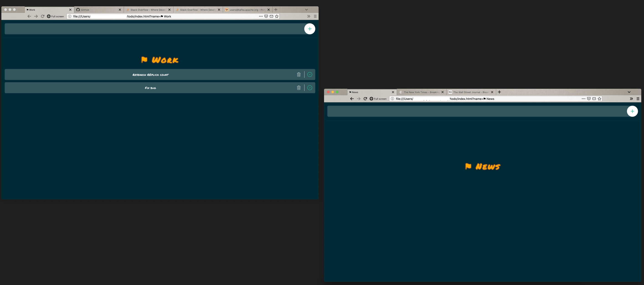This screenshot has height=285, width=644.
Task: Open list-all-tabs dropdown in Work window
Action: point(306,10)
